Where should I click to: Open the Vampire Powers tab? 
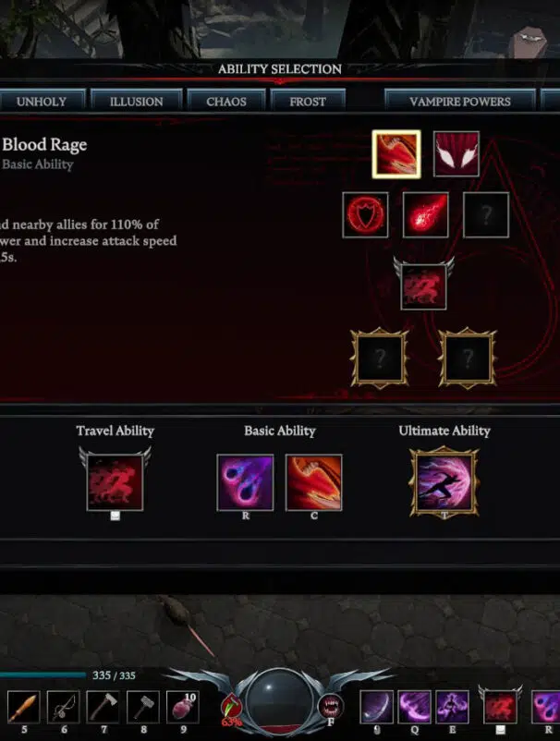460,101
